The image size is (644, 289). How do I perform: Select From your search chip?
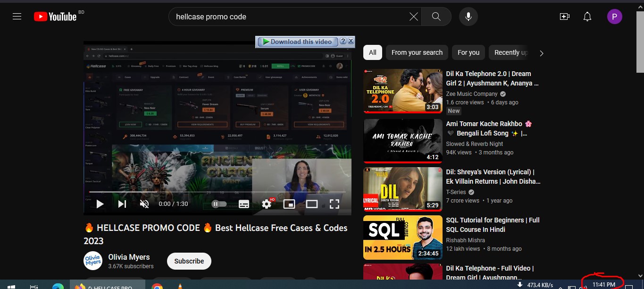click(x=417, y=52)
